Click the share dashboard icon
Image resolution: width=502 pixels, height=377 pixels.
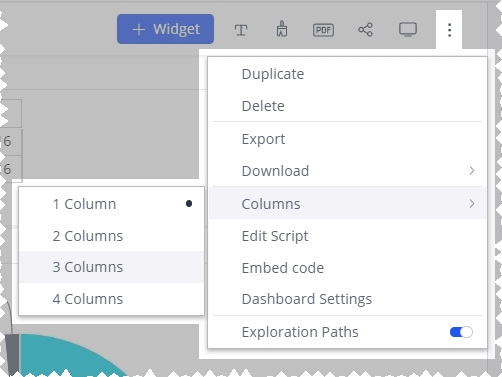click(x=365, y=30)
